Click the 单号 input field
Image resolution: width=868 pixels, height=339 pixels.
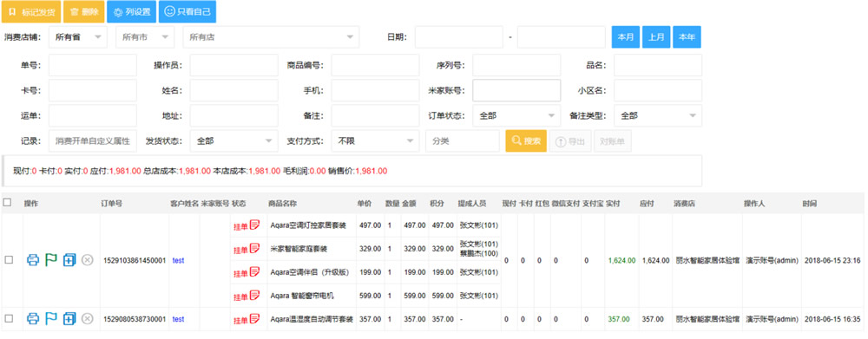point(93,65)
